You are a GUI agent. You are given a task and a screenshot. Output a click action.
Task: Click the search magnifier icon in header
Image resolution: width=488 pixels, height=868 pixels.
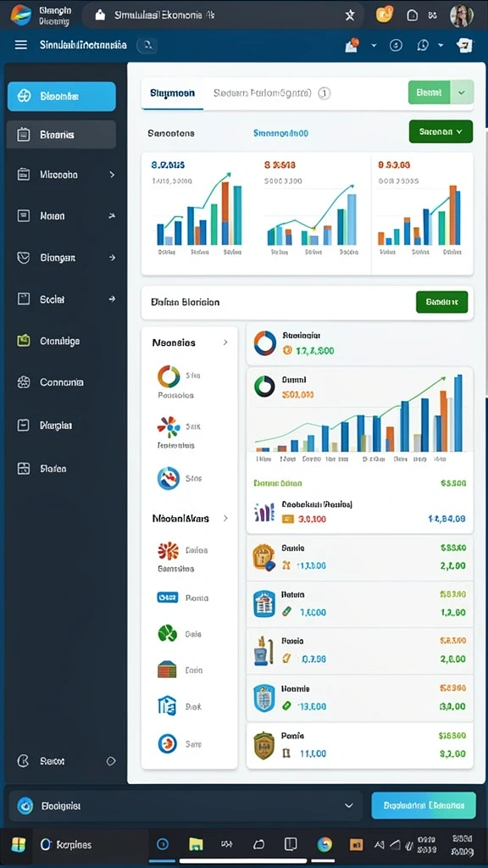pyautogui.click(x=147, y=46)
